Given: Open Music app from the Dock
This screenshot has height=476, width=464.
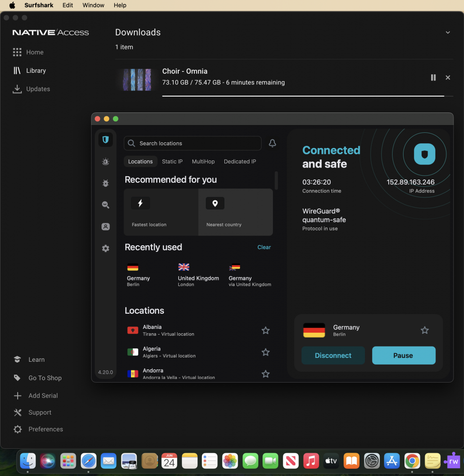Looking at the screenshot, I should (311, 461).
